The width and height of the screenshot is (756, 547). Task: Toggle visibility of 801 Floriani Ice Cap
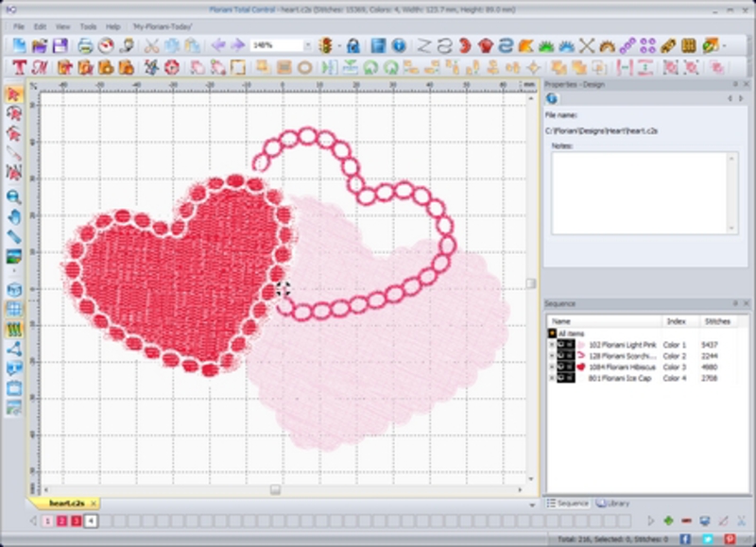[x=562, y=378]
